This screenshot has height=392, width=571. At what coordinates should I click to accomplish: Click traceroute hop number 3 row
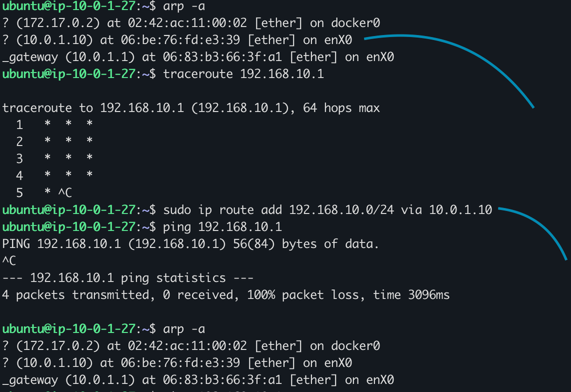54,158
